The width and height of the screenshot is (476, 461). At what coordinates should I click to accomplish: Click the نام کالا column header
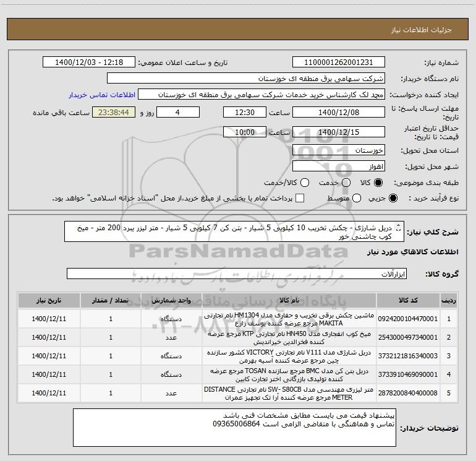(289, 300)
